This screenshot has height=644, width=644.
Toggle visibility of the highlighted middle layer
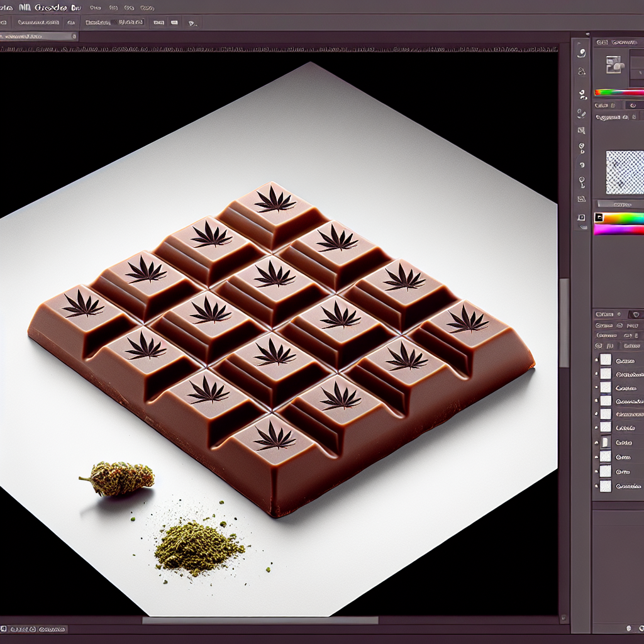[596, 442]
